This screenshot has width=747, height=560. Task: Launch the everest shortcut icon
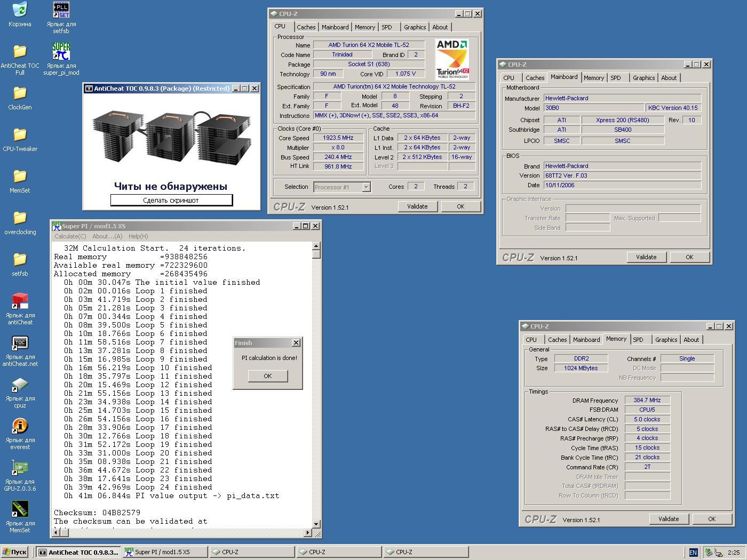(x=20, y=426)
